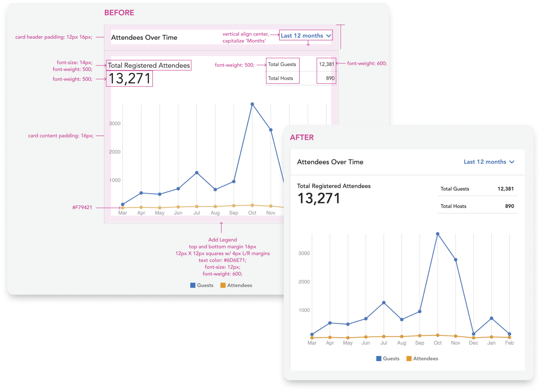Click 13,271 total in After card
Viewport: 541px width, 392px height.
[319, 198]
